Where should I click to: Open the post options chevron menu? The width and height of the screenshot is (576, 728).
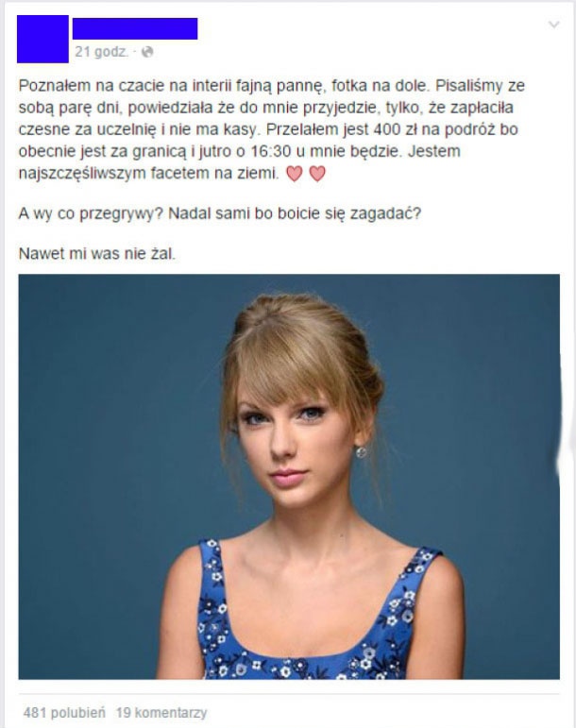[x=553, y=25]
